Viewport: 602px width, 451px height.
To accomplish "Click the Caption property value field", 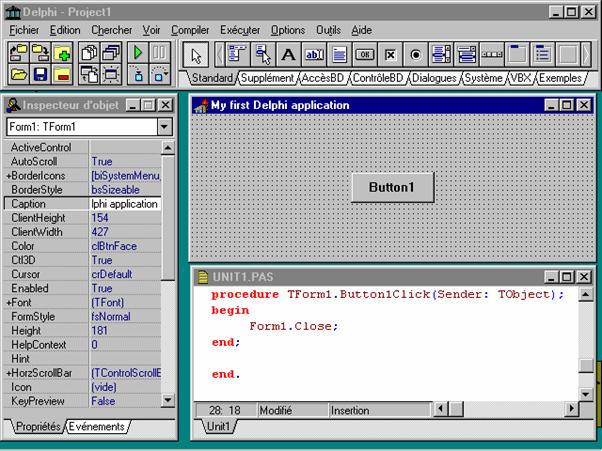I will (125, 204).
